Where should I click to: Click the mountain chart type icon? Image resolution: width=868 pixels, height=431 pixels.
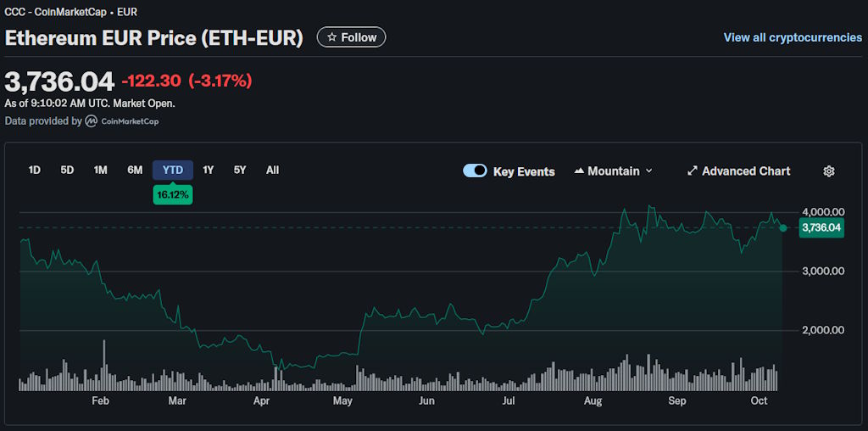(x=580, y=171)
